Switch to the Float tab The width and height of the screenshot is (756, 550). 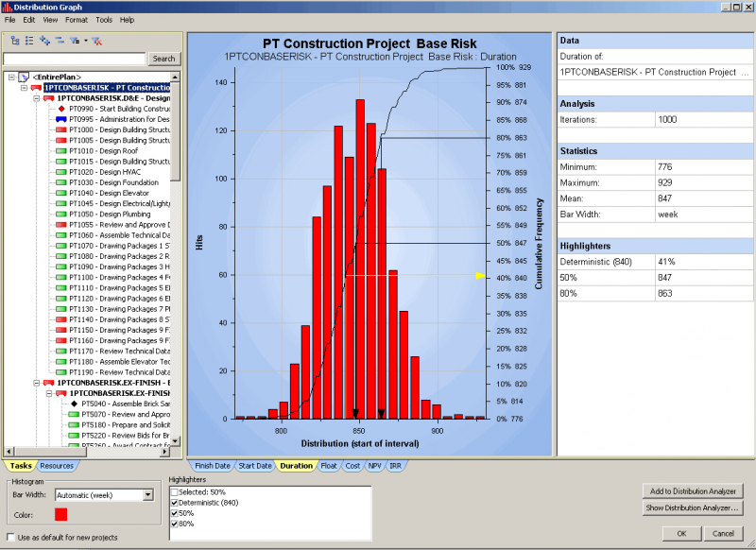pos(329,466)
